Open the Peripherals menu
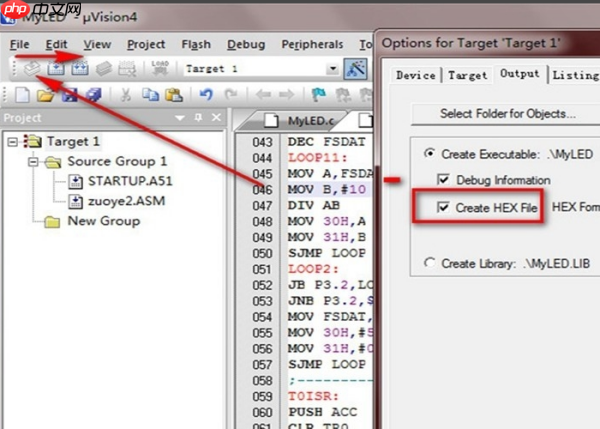The image size is (600, 429). point(312,44)
